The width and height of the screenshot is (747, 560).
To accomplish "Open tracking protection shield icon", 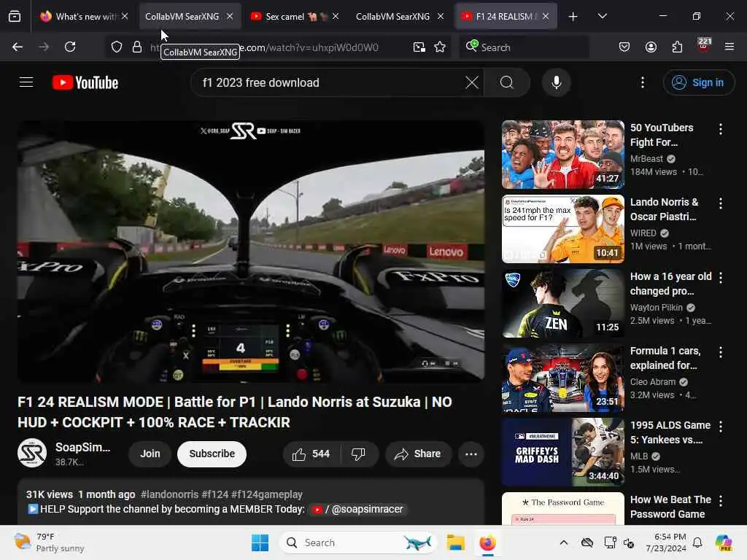I will click(x=117, y=47).
